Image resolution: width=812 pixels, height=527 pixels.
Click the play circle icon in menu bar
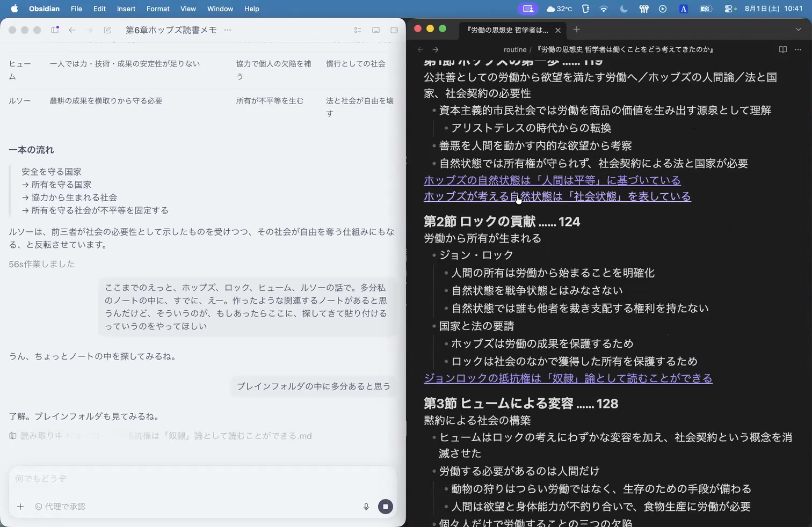click(x=663, y=9)
